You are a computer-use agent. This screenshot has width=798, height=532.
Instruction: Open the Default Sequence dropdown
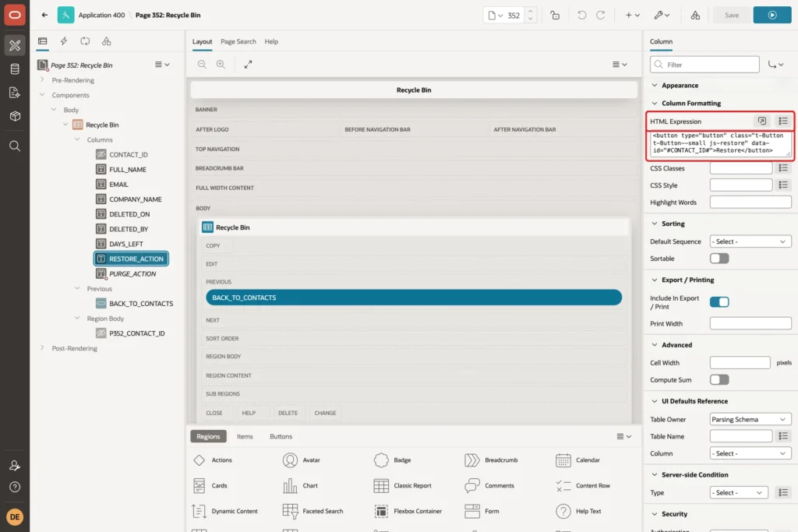(750, 241)
